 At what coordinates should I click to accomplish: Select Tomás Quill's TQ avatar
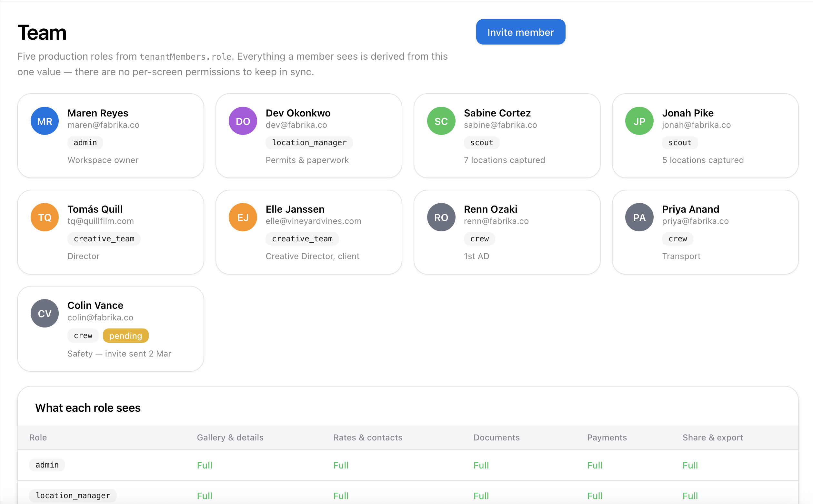click(45, 217)
